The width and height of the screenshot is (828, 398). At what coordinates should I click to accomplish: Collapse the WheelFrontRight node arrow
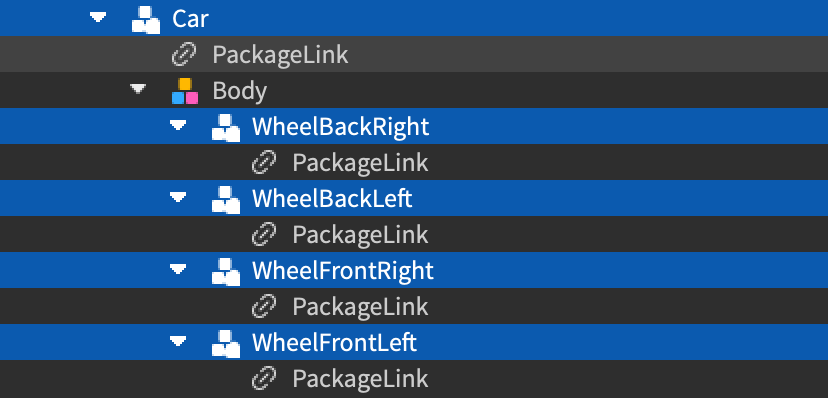coord(178,269)
